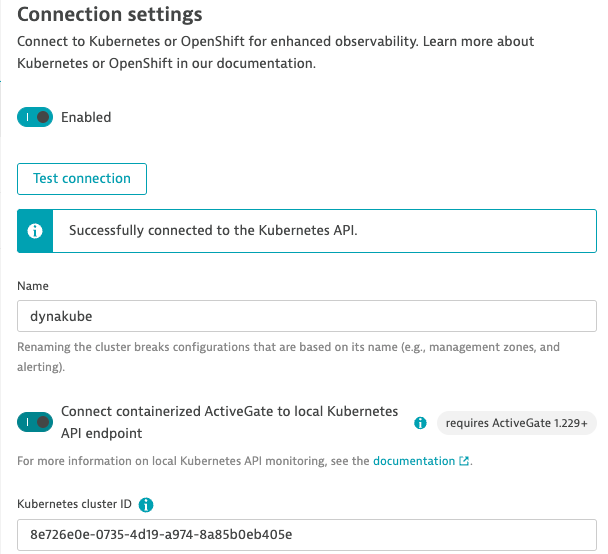
Task: Click the Name field label
Action: 34,286
